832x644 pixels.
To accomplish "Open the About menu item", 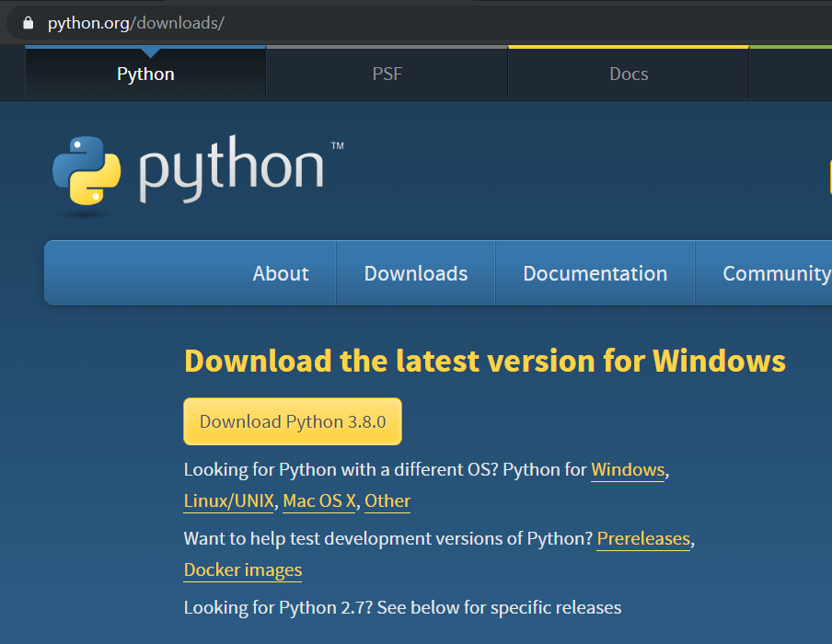I will click(281, 273).
